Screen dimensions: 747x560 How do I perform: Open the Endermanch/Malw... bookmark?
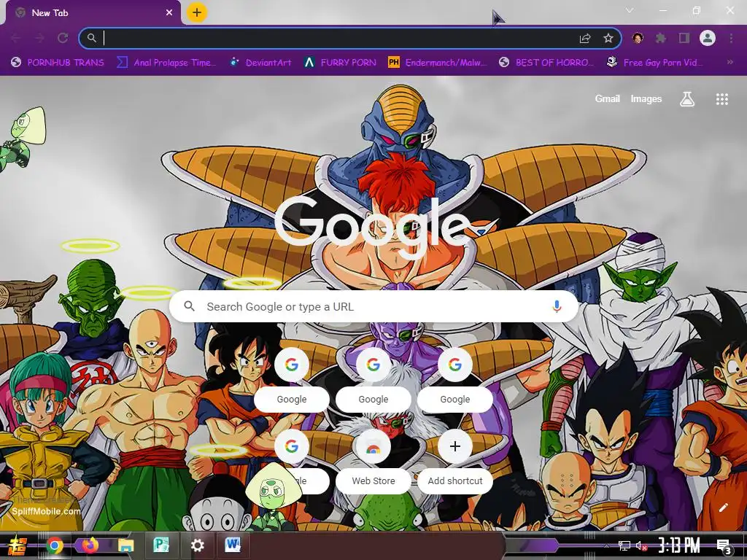click(x=438, y=63)
